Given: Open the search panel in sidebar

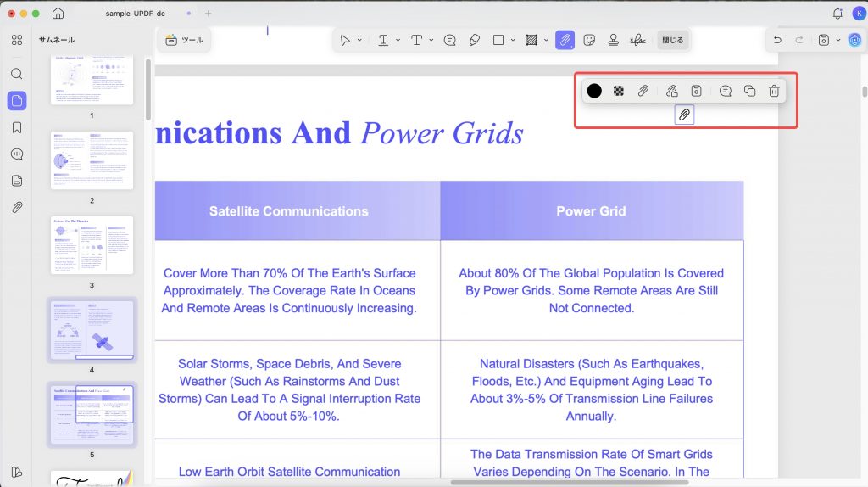Looking at the screenshot, I should point(17,74).
